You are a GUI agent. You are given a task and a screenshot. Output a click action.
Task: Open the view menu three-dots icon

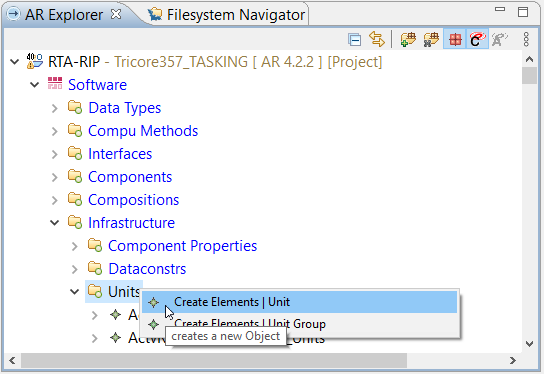click(526, 39)
